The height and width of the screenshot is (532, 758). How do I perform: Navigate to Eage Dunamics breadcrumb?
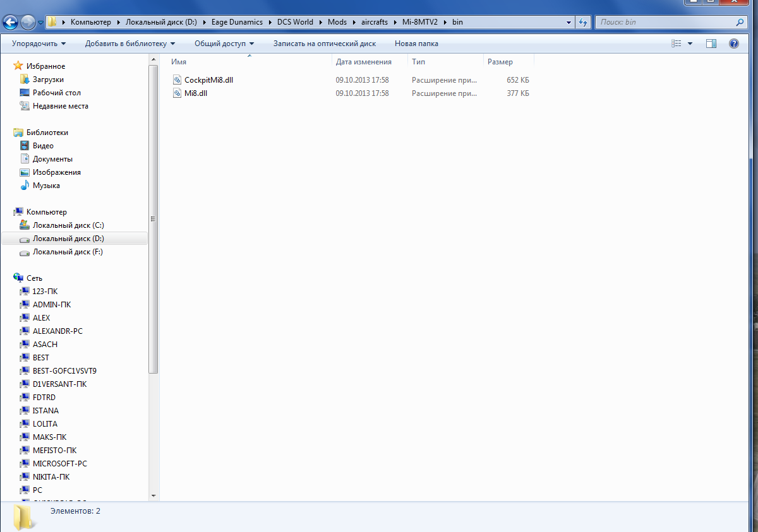[x=236, y=22]
